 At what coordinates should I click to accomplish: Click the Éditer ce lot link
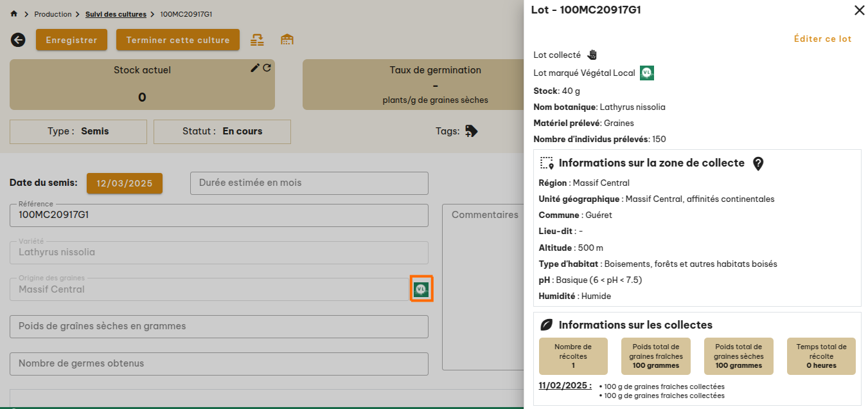pos(822,39)
